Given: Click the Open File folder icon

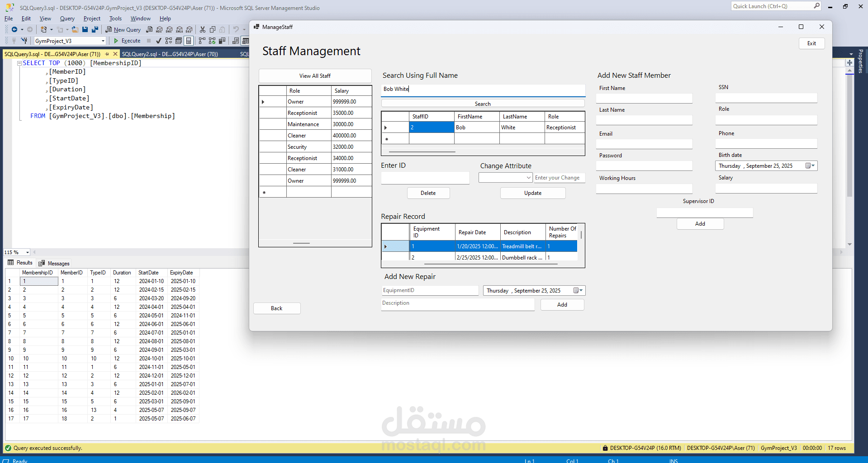Looking at the screenshot, I should pyautogui.click(x=75, y=29).
